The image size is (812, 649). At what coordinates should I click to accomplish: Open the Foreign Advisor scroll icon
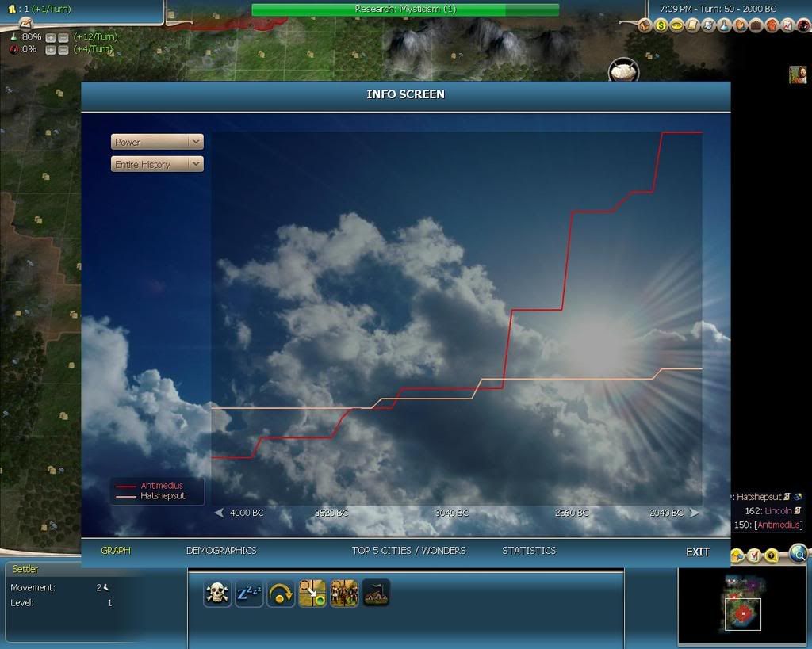[692, 25]
